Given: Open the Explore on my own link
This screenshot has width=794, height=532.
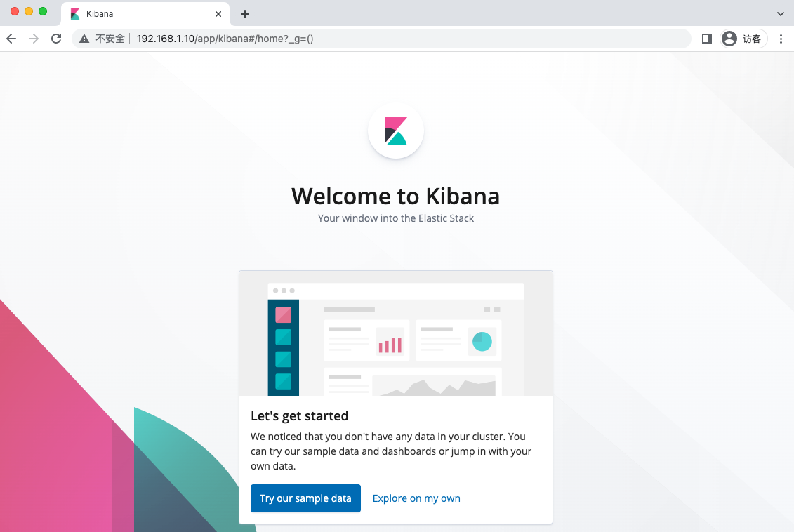Looking at the screenshot, I should click(416, 498).
